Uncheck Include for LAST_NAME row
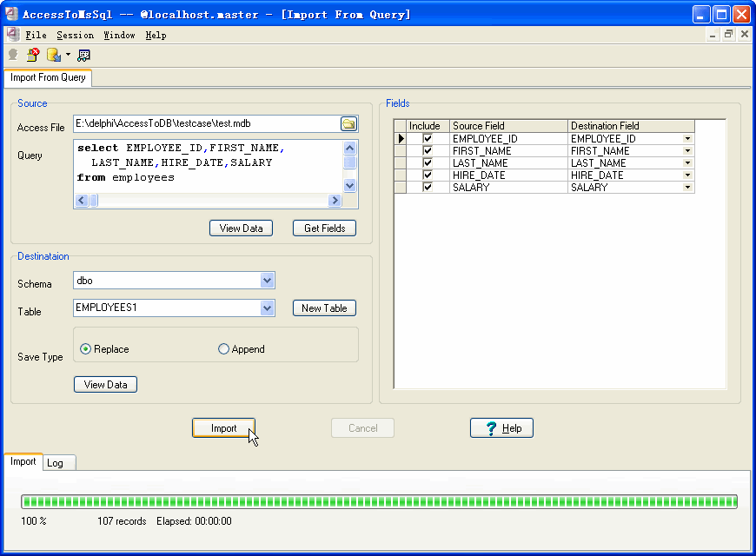This screenshot has height=556, width=756. click(428, 163)
